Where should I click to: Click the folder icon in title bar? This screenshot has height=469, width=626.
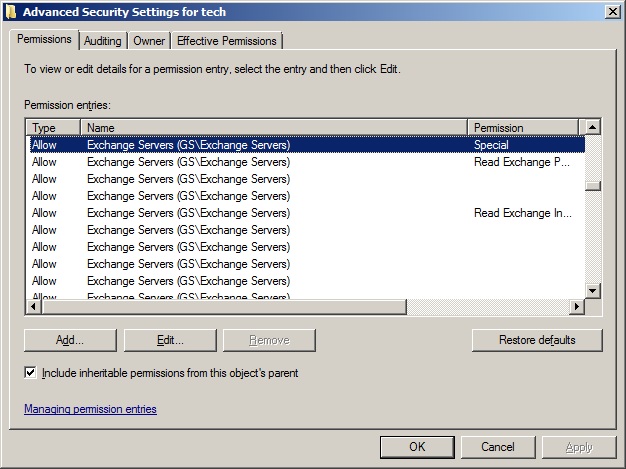coord(11,12)
